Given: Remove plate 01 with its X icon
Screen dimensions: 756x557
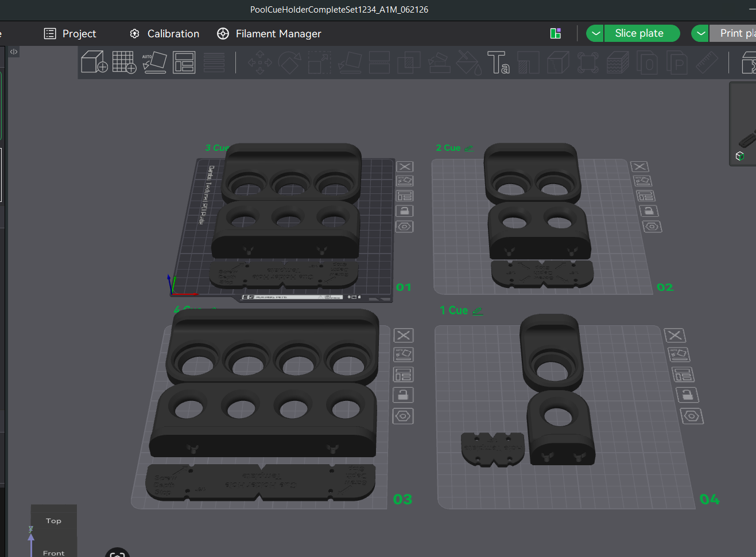Looking at the screenshot, I should (x=405, y=166).
